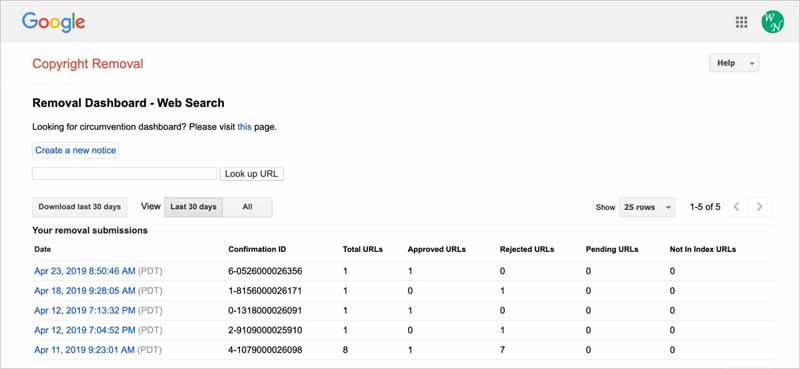Expand the Help dropdown
This screenshot has height=369, width=800.
pos(734,63)
